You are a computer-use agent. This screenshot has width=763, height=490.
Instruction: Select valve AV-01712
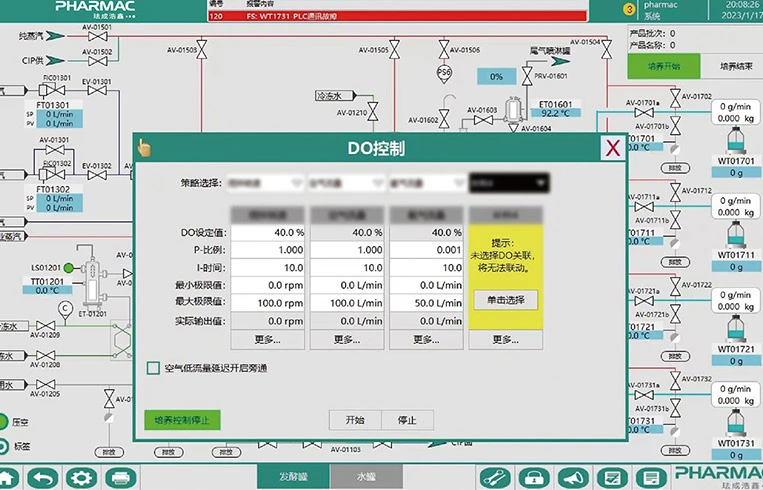pyautogui.click(x=675, y=193)
